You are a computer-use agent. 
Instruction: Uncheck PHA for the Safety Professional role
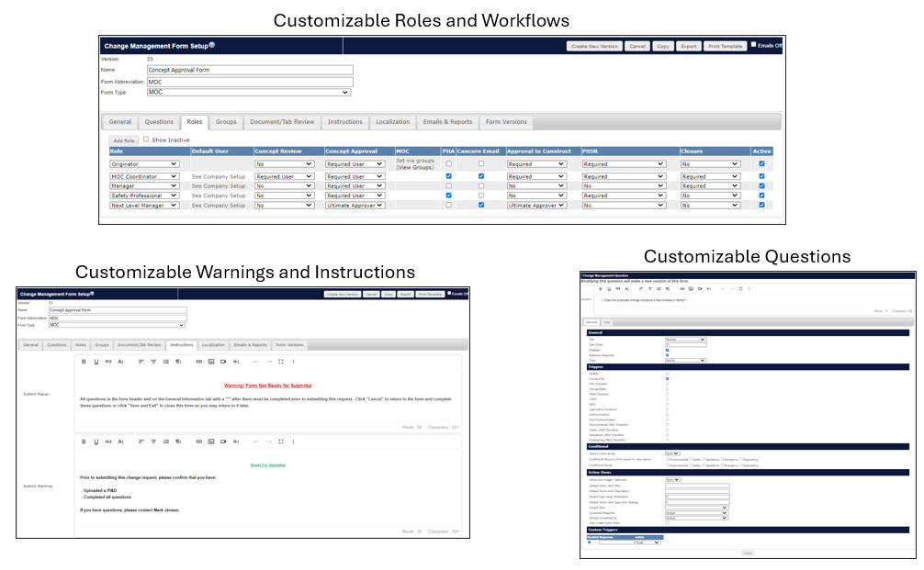click(449, 196)
